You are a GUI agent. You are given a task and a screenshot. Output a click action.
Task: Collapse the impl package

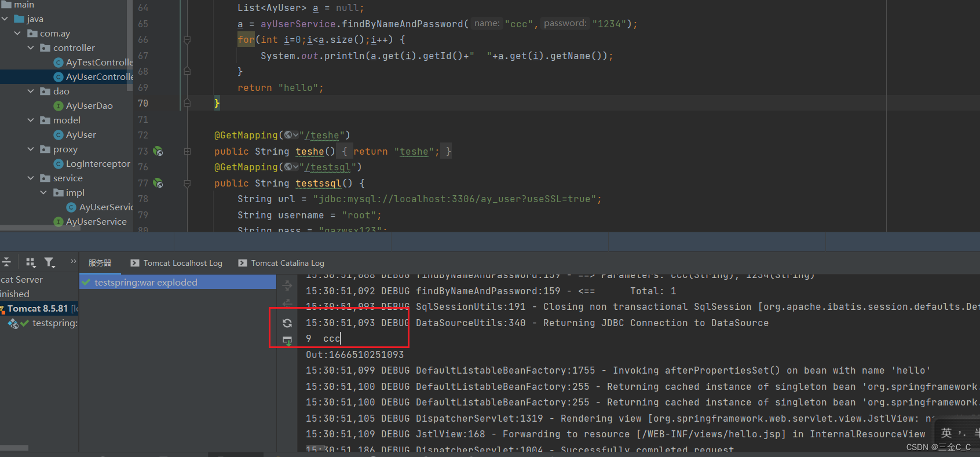click(x=44, y=193)
